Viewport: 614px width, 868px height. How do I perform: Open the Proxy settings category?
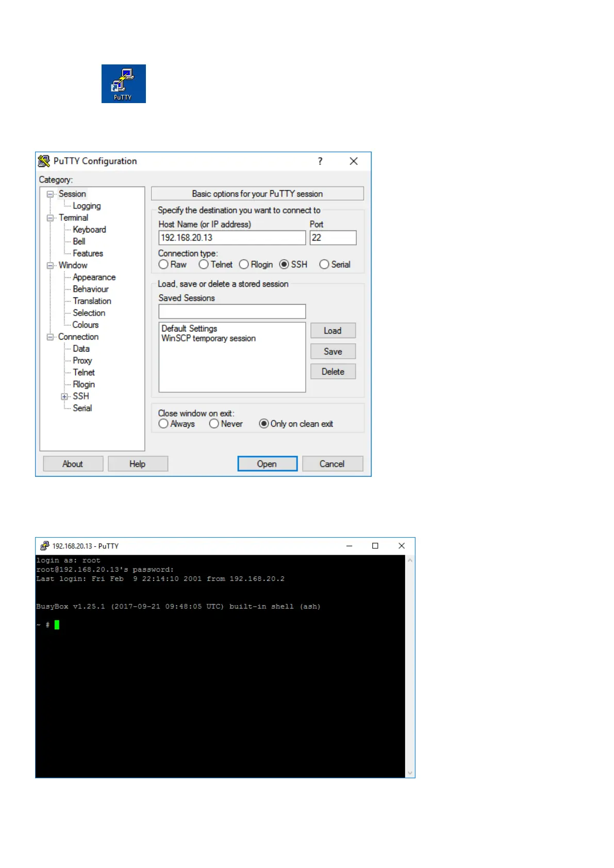[x=82, y=360]
